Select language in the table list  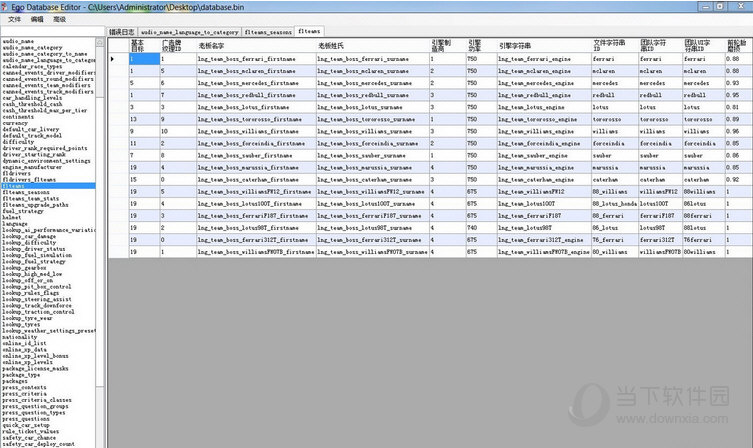pos(15,223)
